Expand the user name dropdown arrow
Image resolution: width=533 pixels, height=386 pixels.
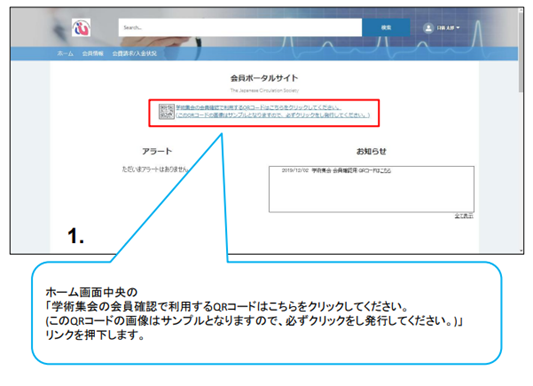click(458, 28)
